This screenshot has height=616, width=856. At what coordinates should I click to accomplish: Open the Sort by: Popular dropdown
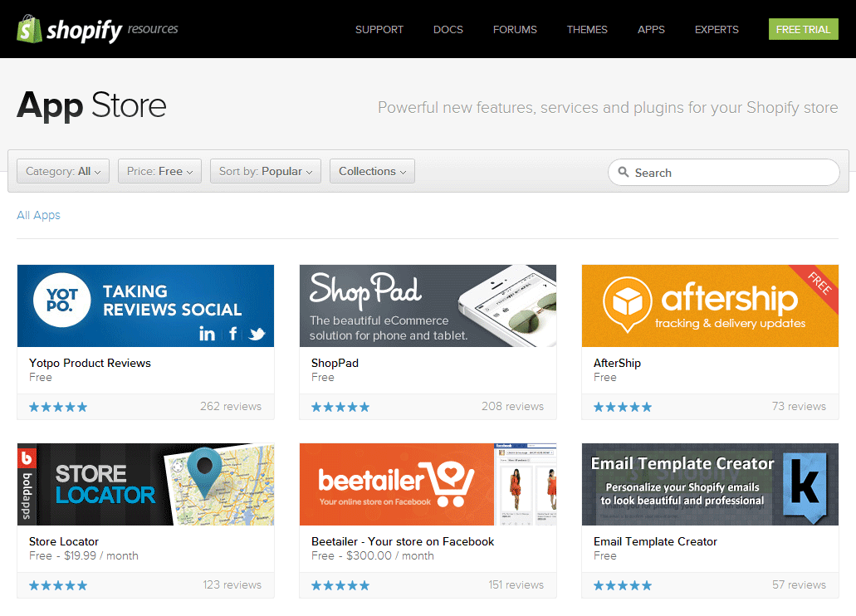click(266, 171)
